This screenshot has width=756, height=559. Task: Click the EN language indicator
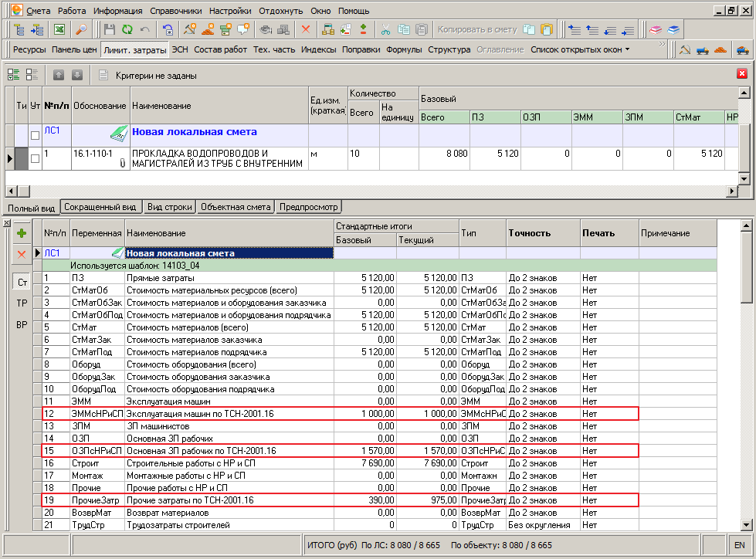coord(740,546)
